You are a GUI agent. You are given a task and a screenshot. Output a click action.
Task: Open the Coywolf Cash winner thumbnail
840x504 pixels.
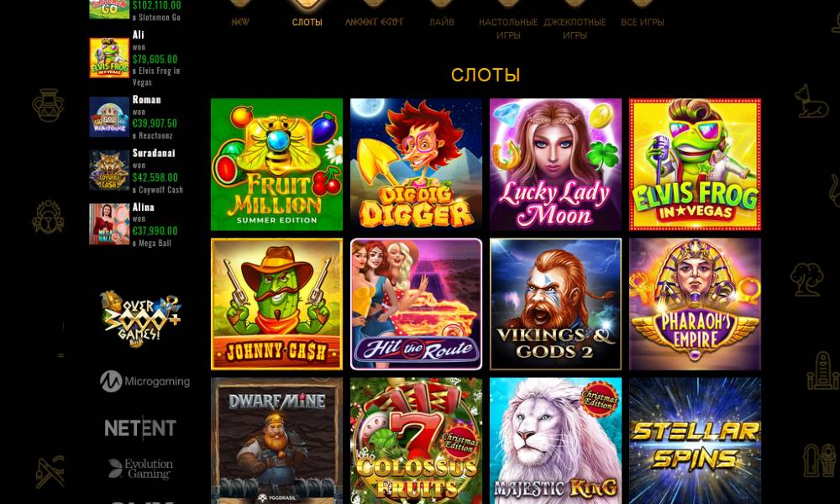pos(109,171)
